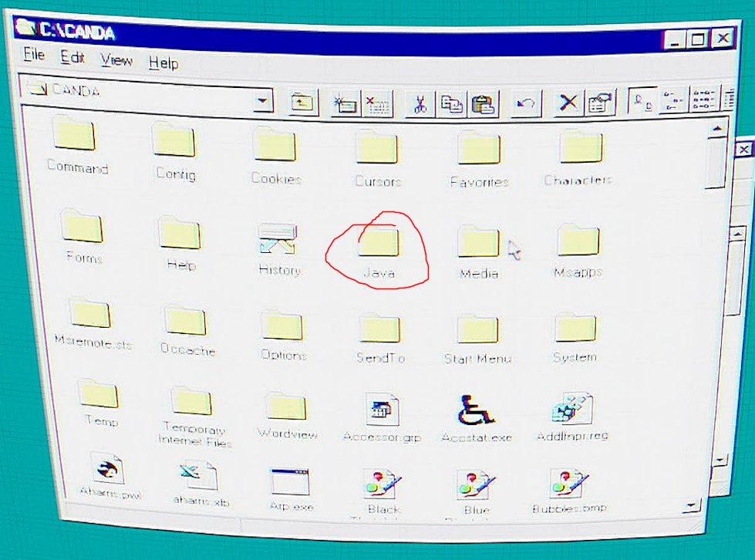Image resolution: width=755 pixels, height=560 pixels.
Task: Select the Wordview folder
Action: (287, 416)
